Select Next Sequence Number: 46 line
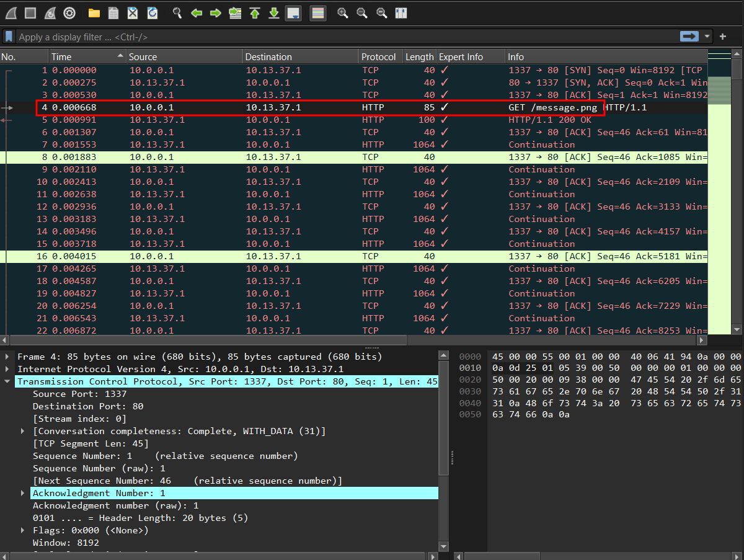Screen dimensions: 744x560 [187, 481]
